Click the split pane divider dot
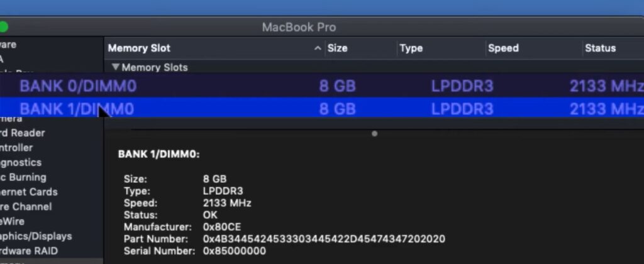 (x=374, y=133)
